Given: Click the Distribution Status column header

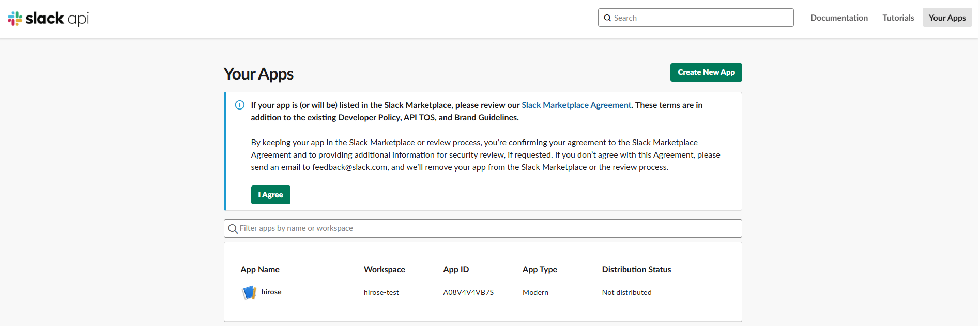Looking at the screenshot, I should point(636,269).
